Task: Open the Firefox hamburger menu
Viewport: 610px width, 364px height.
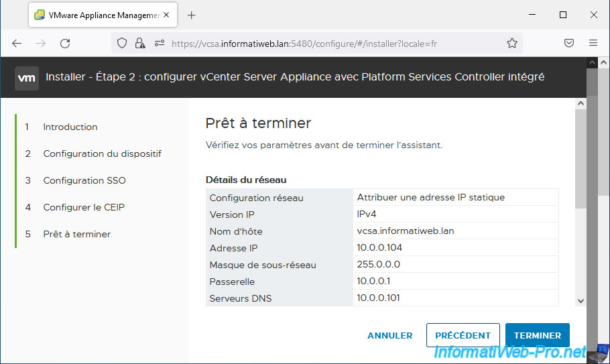Action: (593, 43)
